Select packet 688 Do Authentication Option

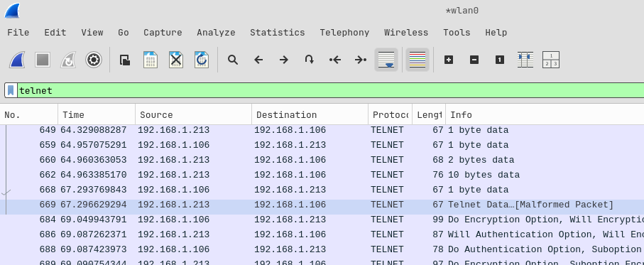pos(322,249)
